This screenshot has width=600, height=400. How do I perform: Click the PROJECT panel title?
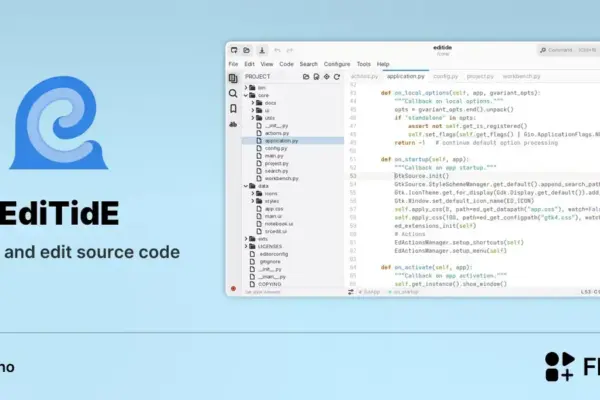(x=258, y=77)
